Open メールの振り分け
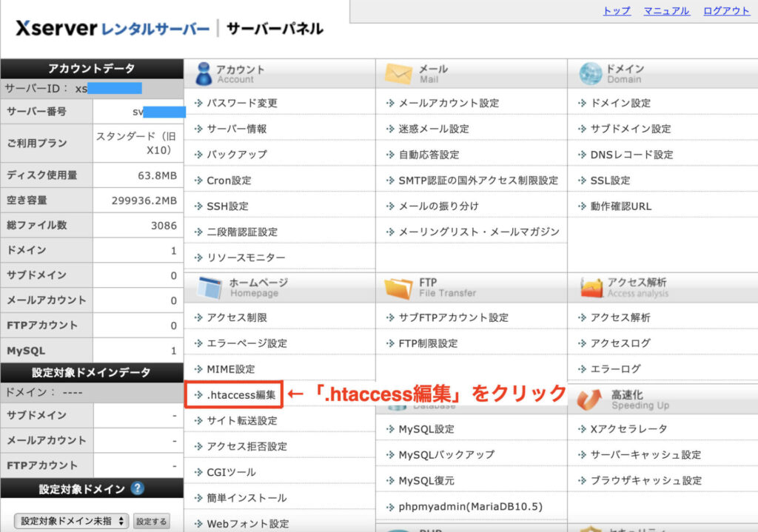 [x=438, y=206]
